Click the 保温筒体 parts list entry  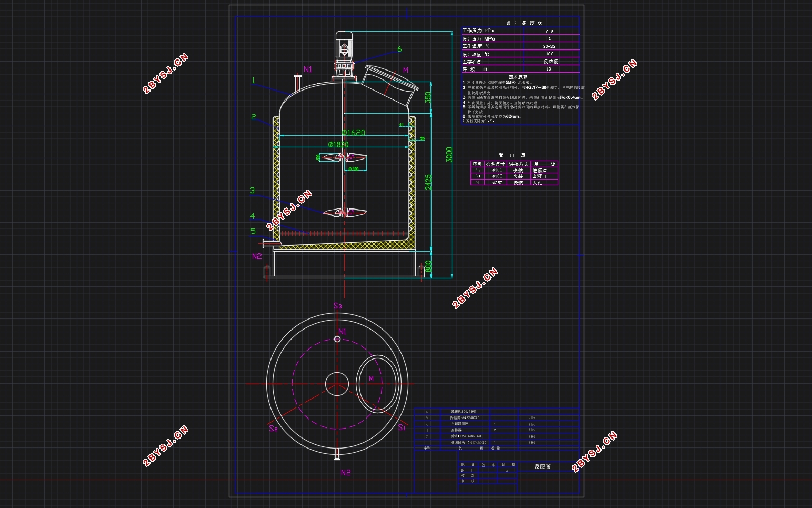point(465,417)
